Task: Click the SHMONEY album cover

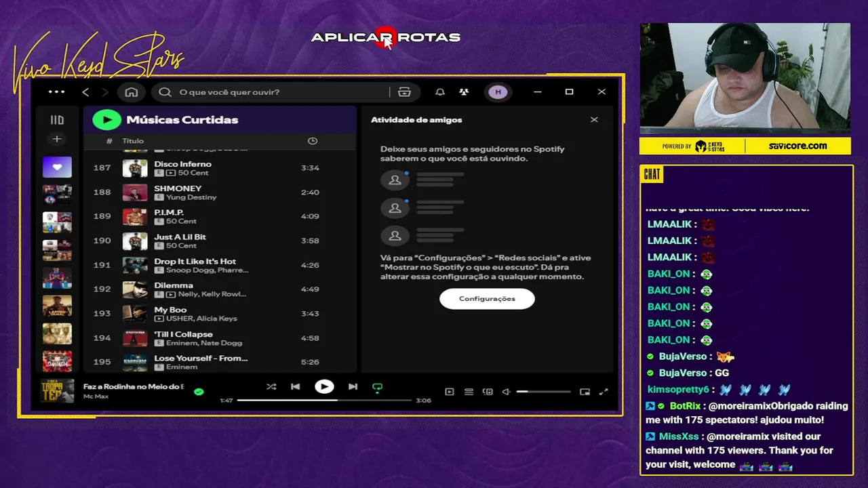Action: [x=135, y=192]
